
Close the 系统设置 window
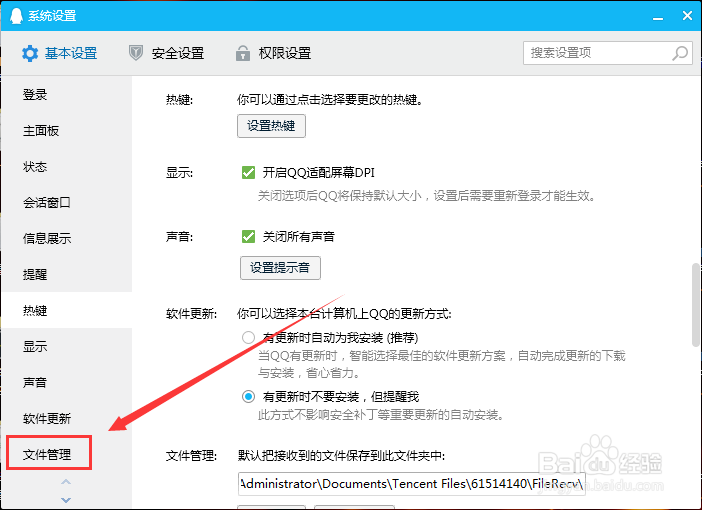point(687,16)
